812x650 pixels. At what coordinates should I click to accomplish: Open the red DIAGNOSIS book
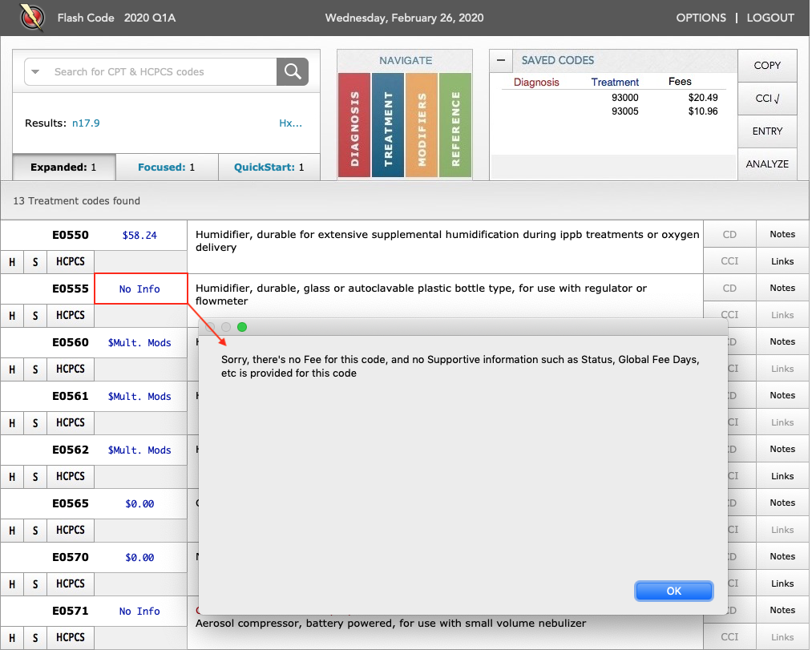coord(354,125)
